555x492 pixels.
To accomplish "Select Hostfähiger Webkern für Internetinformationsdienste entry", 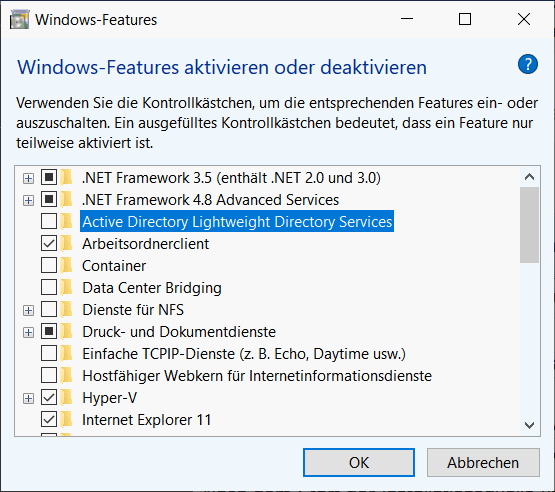I will (257, 376).
